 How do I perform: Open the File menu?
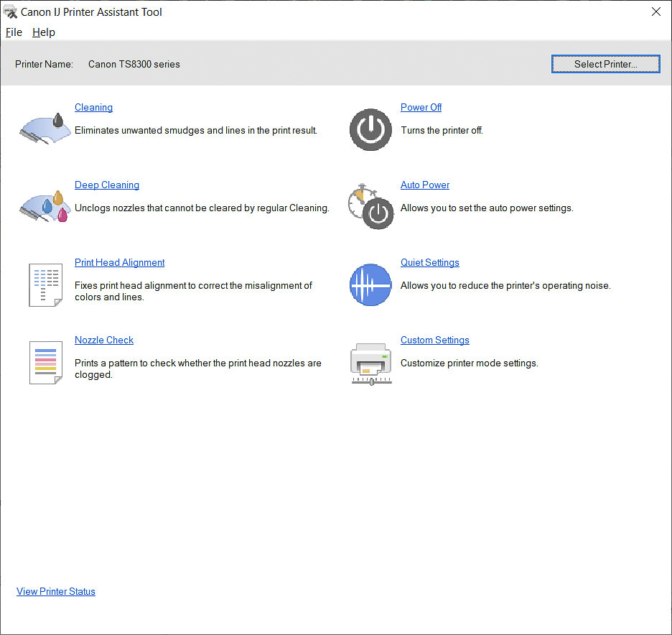(x=14, y=32)
